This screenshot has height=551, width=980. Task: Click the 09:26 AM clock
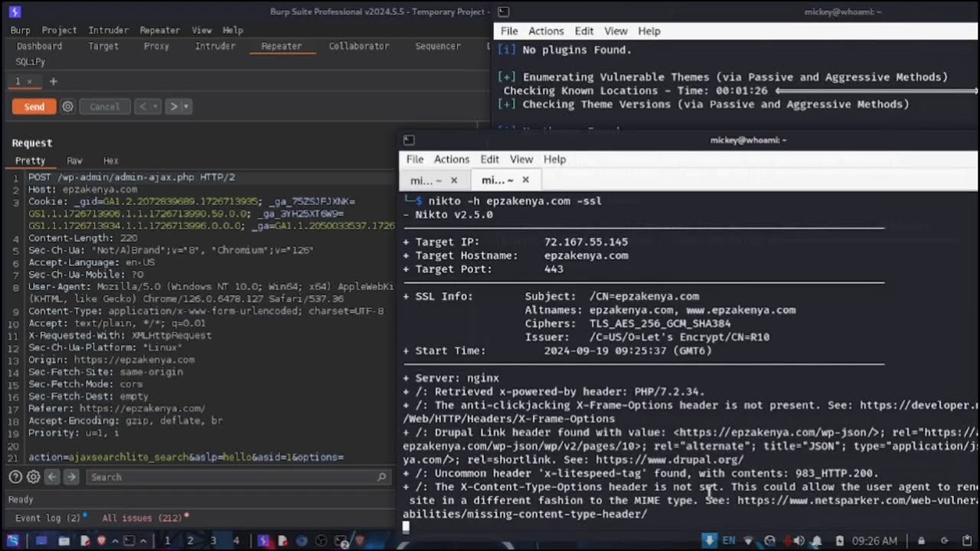tap(874, 540)
